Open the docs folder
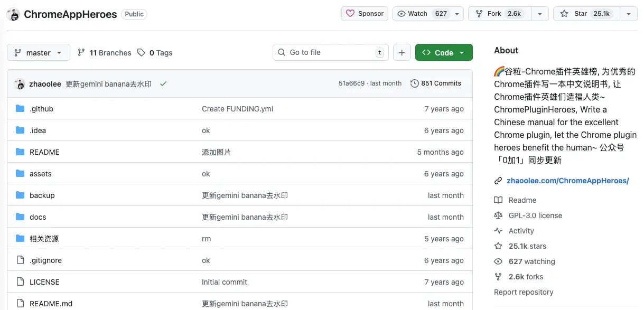The height and width of the screenshot is (310, 644). pyautogui.click(x=38, y=217)
